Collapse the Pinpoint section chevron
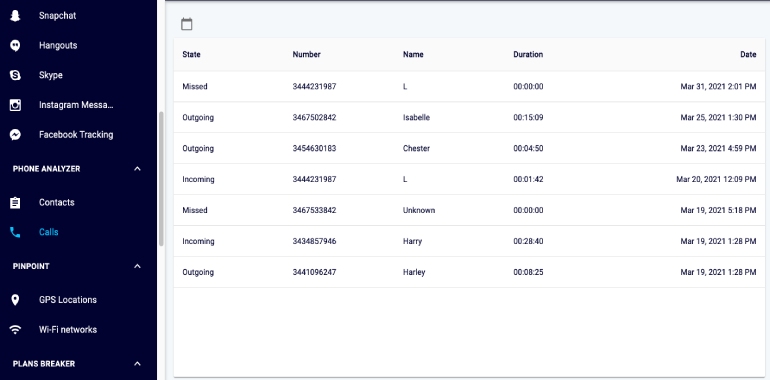Screen dimensions: 770x380 [138, 266]
